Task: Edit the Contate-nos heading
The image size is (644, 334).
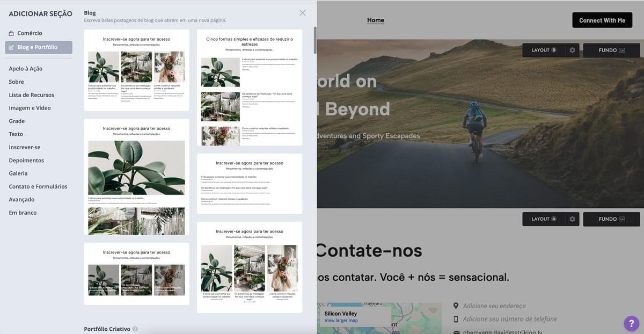Action: pyautogui.click(x=369, y=250)
